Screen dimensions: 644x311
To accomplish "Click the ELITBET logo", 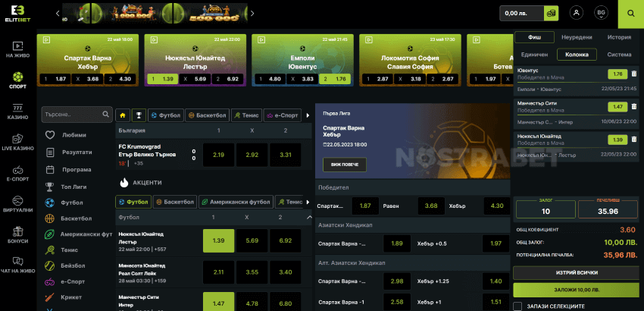I will click(17, 14).
